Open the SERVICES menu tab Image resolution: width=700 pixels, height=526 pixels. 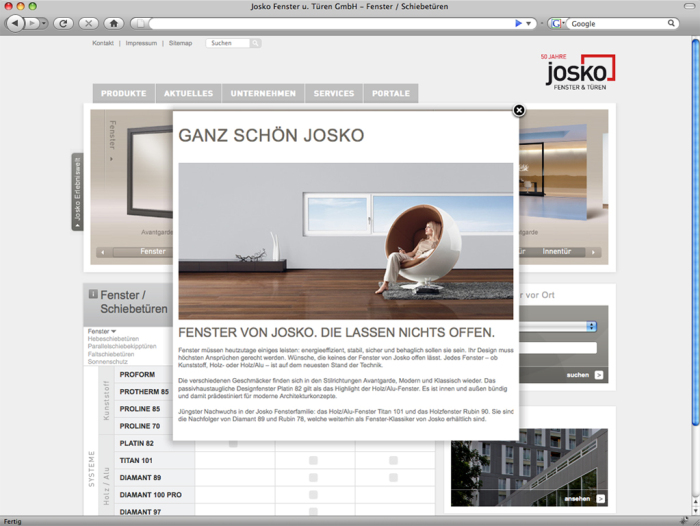click(x=333, y=93)
